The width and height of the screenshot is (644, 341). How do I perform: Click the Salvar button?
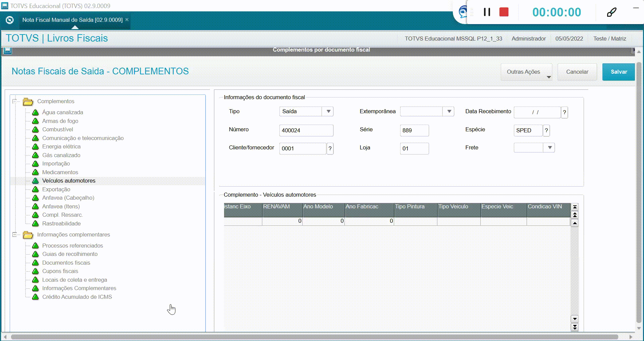point(619,72)
